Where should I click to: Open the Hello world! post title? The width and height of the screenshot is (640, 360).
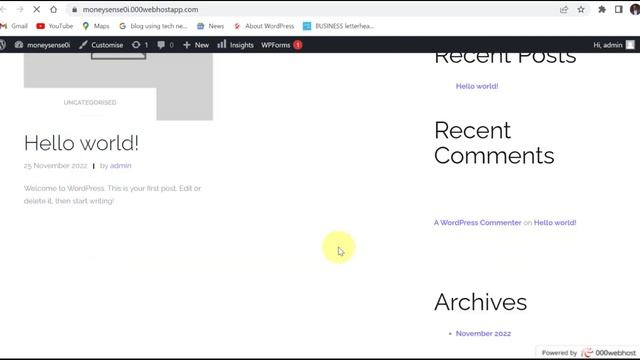click(x=81, y=143)
